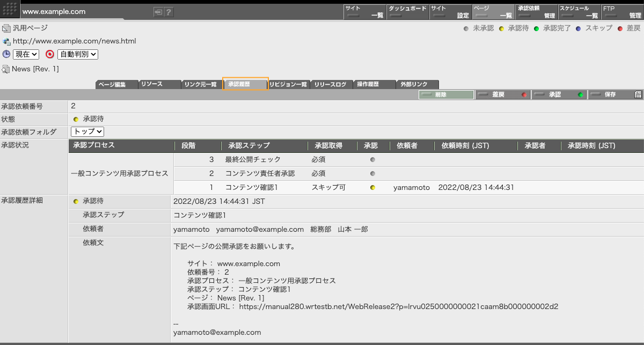This screenshot has height=345, width=644.
Task: Click yellow status dot in コンテンツ確認1 row
Action: (x=372, y=188)
